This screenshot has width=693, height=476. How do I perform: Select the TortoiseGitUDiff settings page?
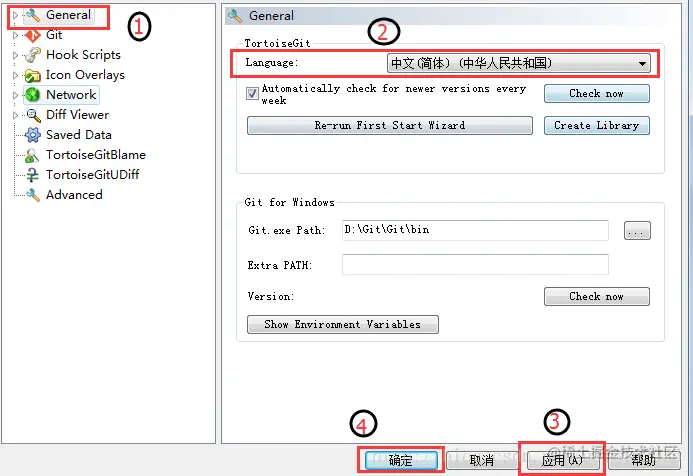click(x=93, y=175)
